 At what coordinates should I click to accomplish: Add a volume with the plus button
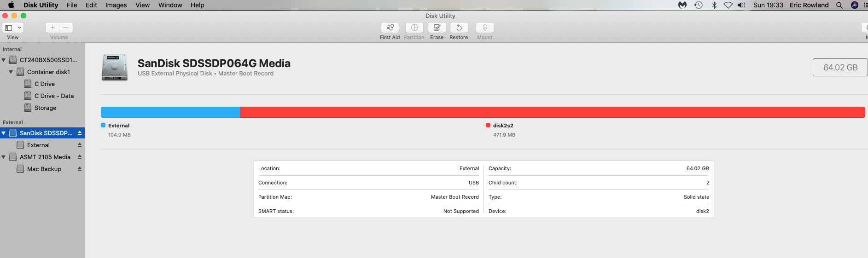coord(52,28)
